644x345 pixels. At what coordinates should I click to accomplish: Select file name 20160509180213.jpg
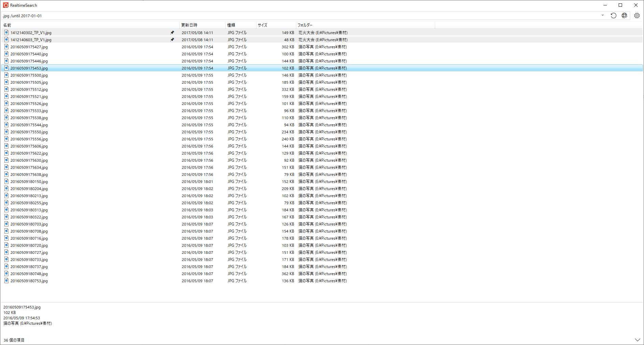pyautogui.click(x=29, y=196)
